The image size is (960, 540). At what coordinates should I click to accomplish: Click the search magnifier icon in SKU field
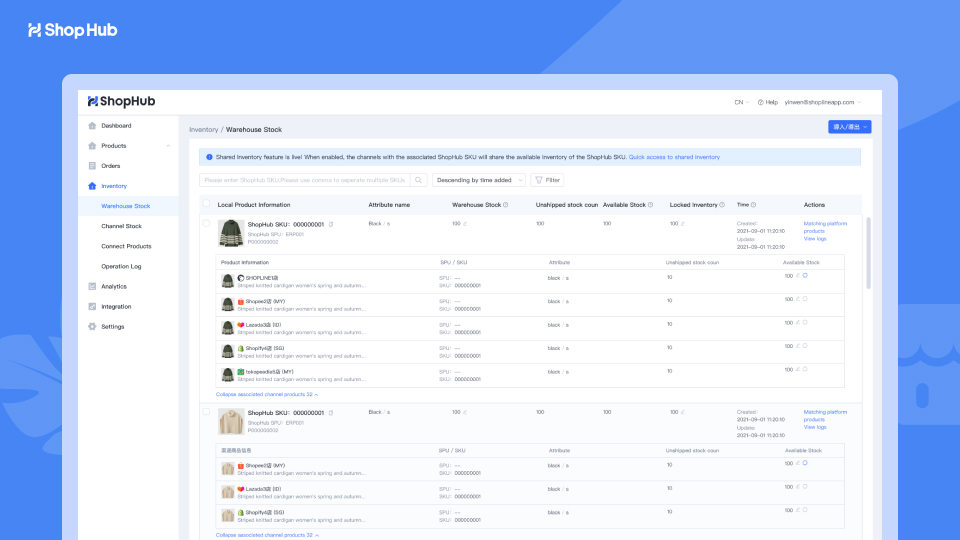419,180
